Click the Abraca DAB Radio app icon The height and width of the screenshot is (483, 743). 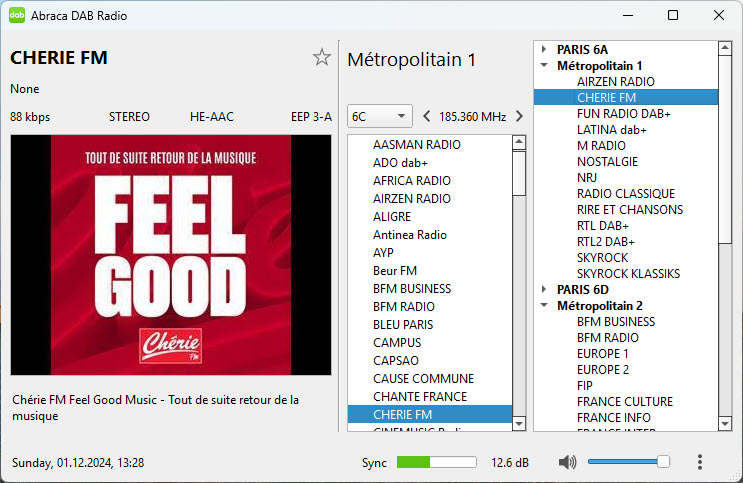[17, 15]
